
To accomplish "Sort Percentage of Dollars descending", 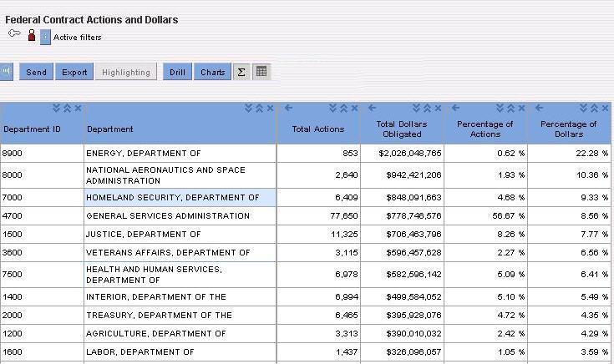I will [x=583, y=108].
